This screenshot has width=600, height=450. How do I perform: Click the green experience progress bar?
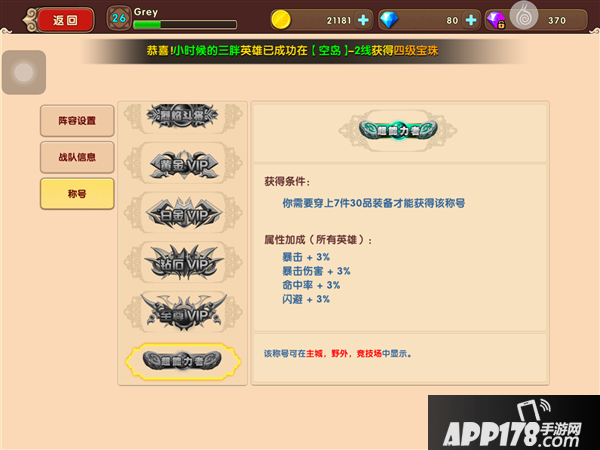(185, 24)
